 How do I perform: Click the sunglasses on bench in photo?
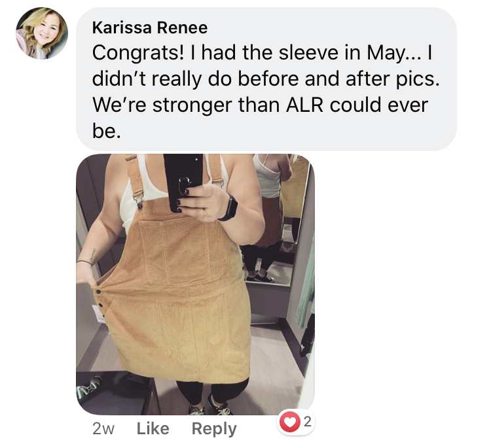[90, 387]
